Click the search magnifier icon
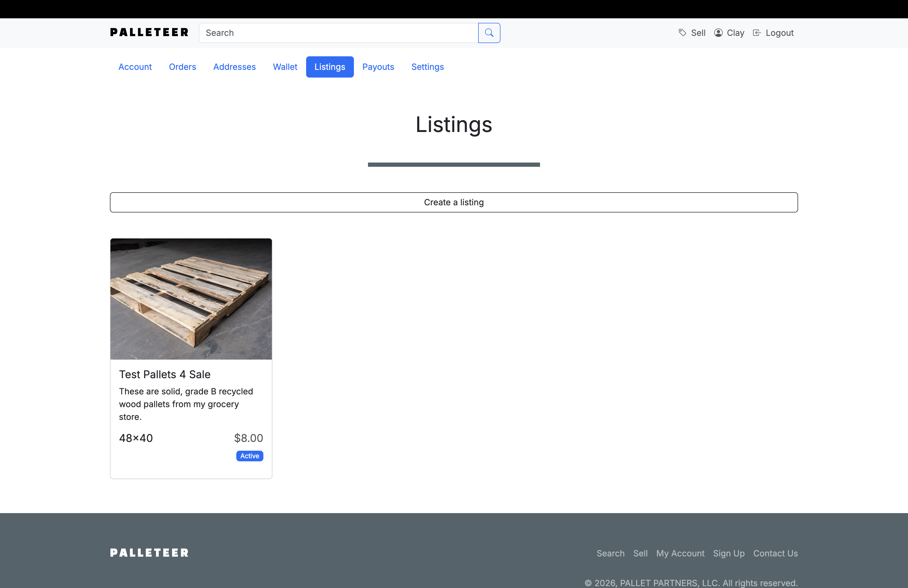Viewport: 908px width, 588px height. (x=489, y=33)
